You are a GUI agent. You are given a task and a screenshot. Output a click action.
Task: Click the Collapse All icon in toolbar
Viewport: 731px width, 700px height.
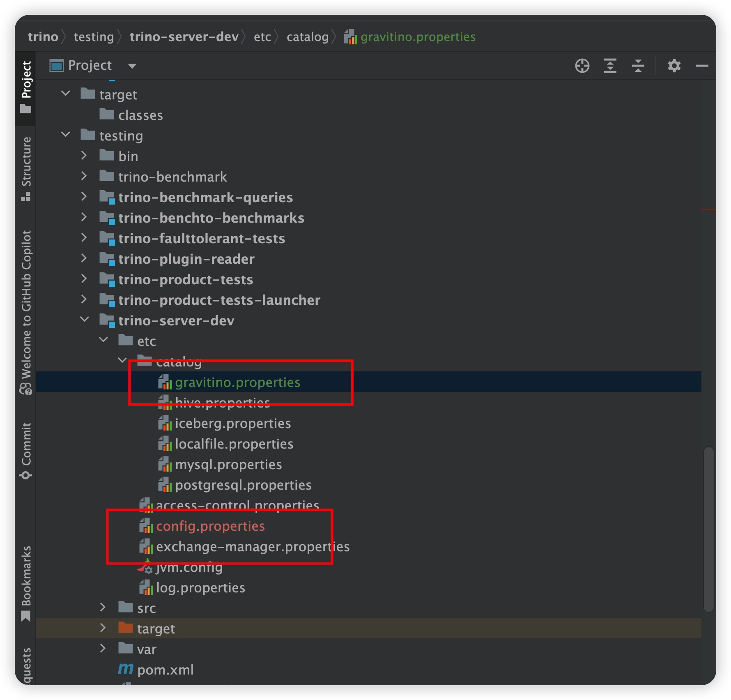(638, 66)
